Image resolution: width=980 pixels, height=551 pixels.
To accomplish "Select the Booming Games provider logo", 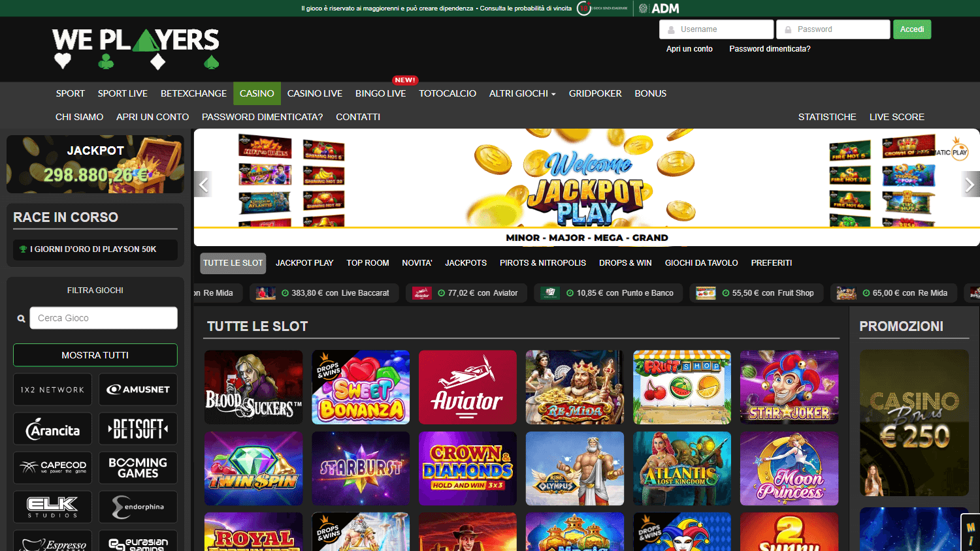I will point(138,468).
